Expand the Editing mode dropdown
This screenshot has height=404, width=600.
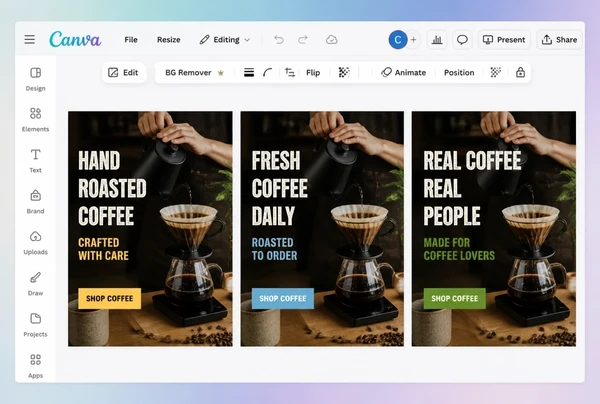click(225, 40)
